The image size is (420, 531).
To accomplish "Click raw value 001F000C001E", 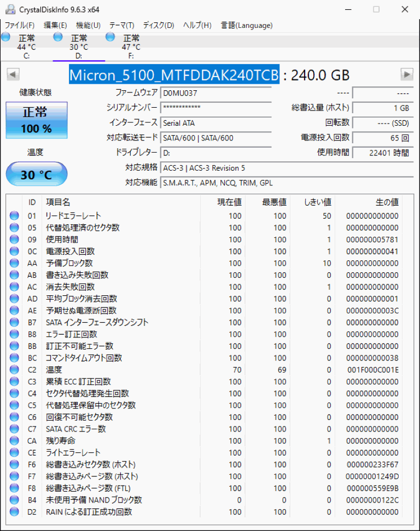I will [372, 370].
